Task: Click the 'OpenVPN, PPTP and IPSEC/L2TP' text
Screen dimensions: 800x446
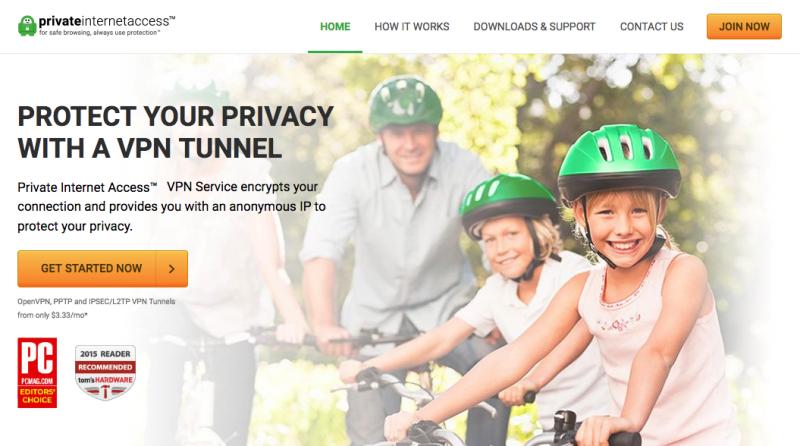Action: pos(96,302)
